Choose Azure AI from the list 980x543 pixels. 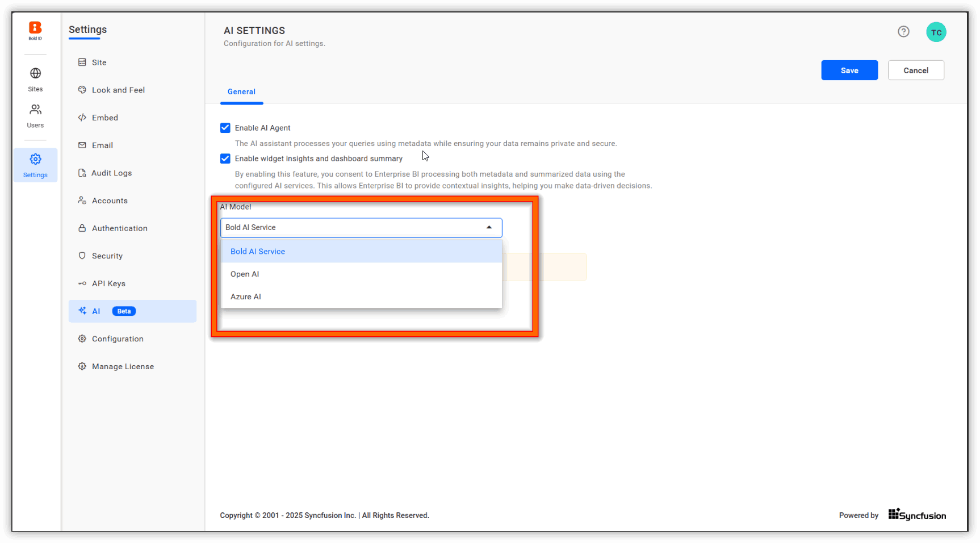[361, 296]
